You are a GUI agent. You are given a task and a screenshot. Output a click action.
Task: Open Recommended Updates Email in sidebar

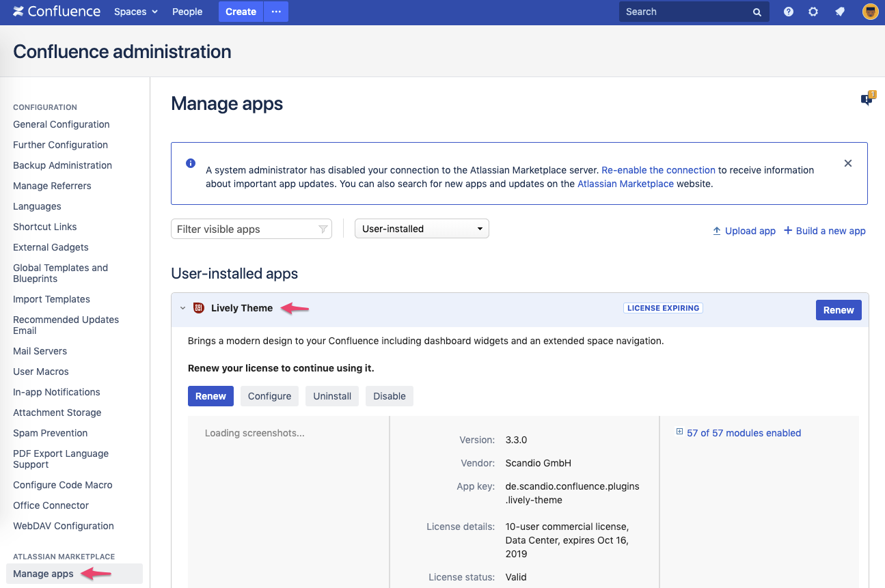tap(66, 325)
